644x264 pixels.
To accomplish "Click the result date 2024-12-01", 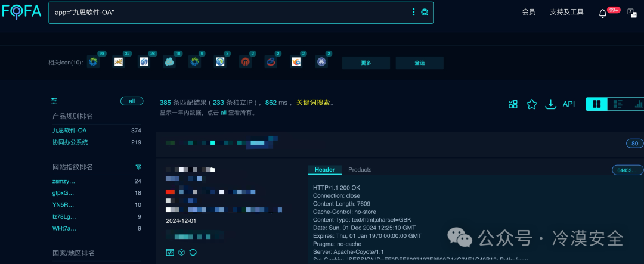I will [181, 221].
